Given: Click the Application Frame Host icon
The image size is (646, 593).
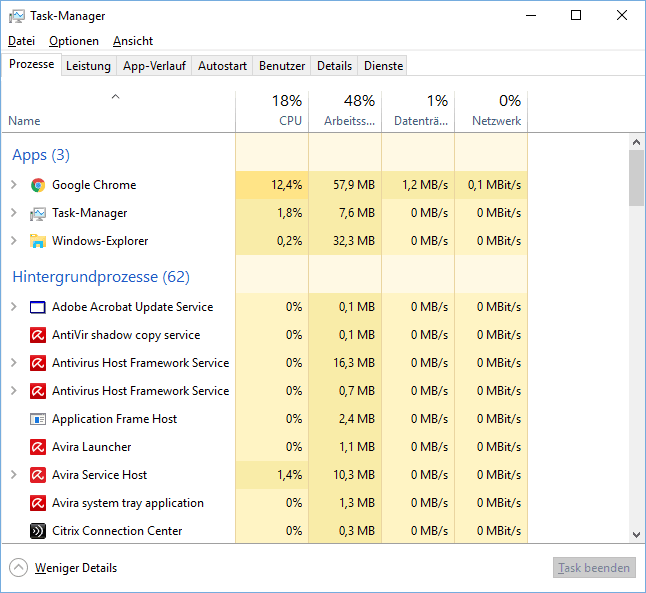Looking at the screenshot, I should (x=38, y=419).
